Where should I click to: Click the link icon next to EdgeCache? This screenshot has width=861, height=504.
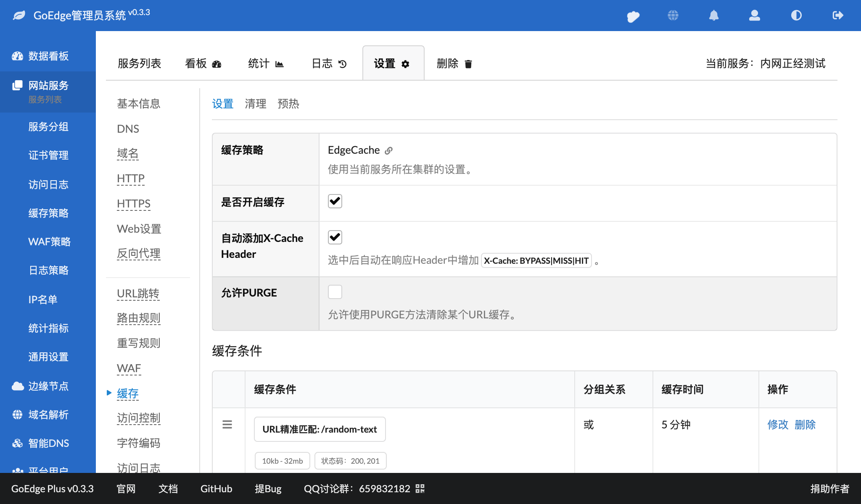pyautogui.click(x=389, y=150)
